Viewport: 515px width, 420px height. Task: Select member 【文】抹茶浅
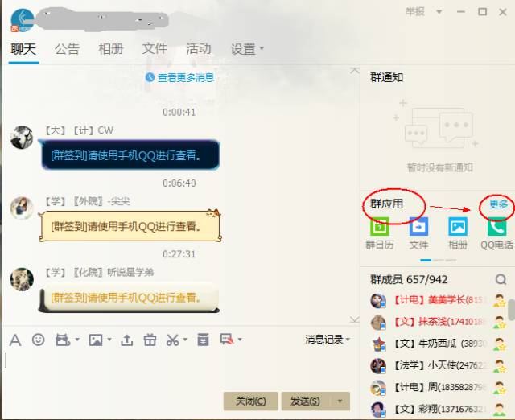click(x=438, y=322)
